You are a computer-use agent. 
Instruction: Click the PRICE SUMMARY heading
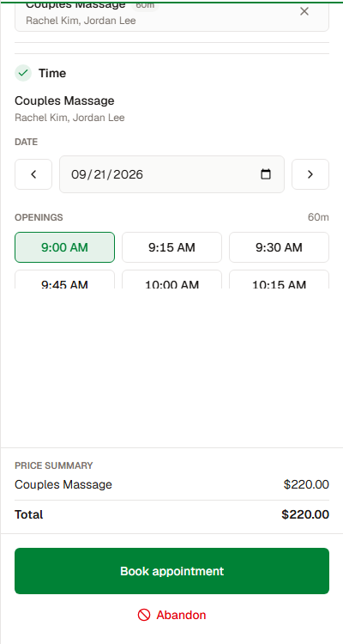pyautogui.click(x=54, y=465)
